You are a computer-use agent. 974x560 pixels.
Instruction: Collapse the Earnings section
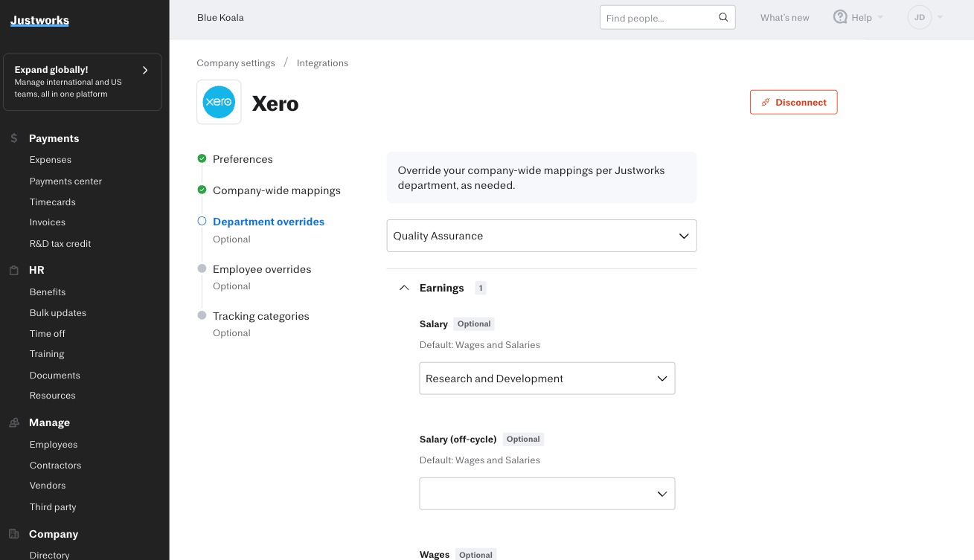coord(404,288)
